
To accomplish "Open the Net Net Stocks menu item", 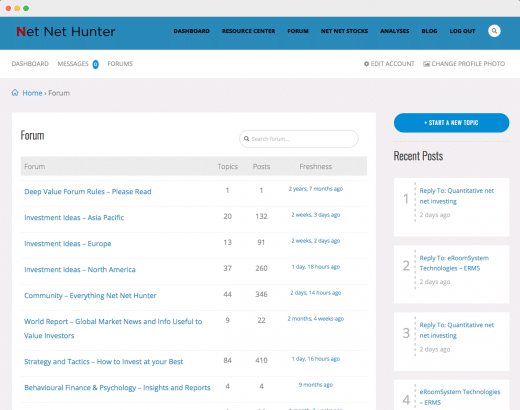I will [x=344, y=31].
